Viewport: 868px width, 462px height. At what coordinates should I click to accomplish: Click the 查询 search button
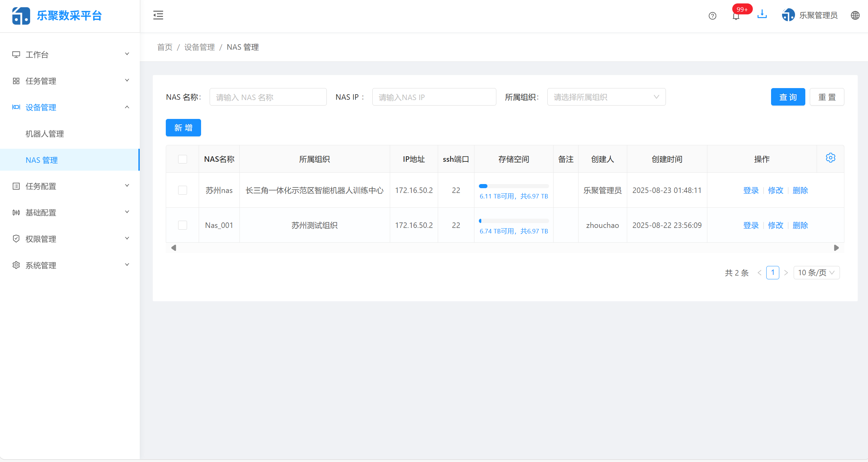pos(788,97)
